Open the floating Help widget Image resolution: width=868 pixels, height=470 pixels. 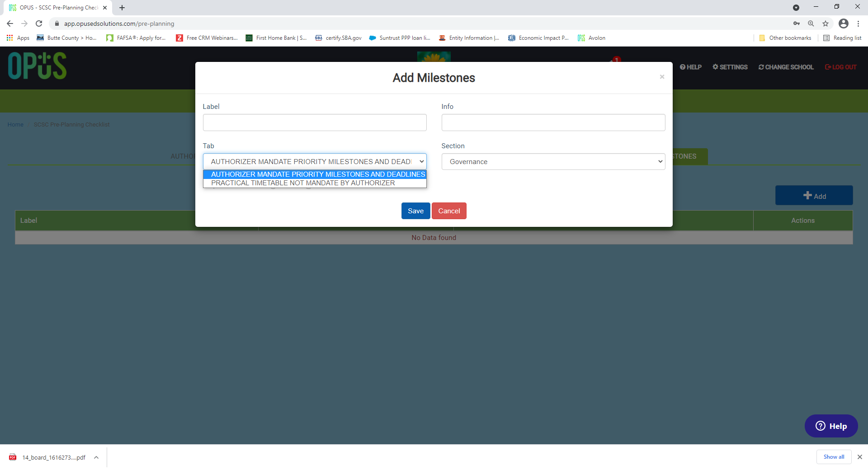pos(831,426)
